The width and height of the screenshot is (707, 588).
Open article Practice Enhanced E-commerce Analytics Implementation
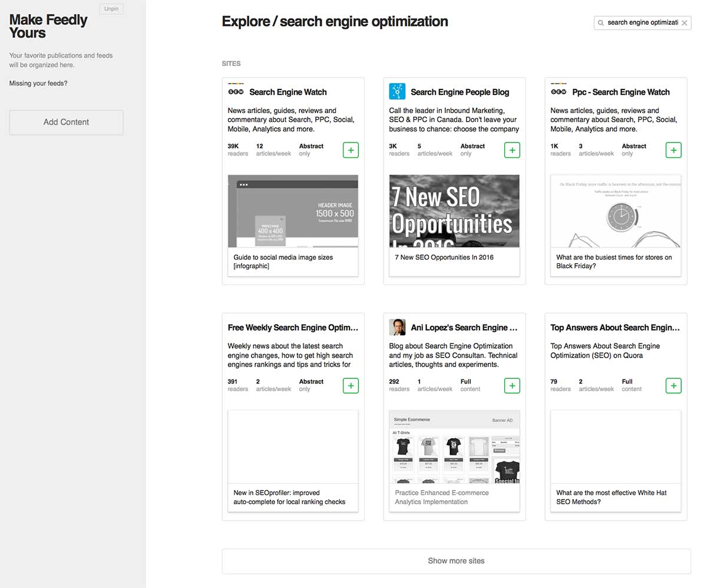pos(442,497)
